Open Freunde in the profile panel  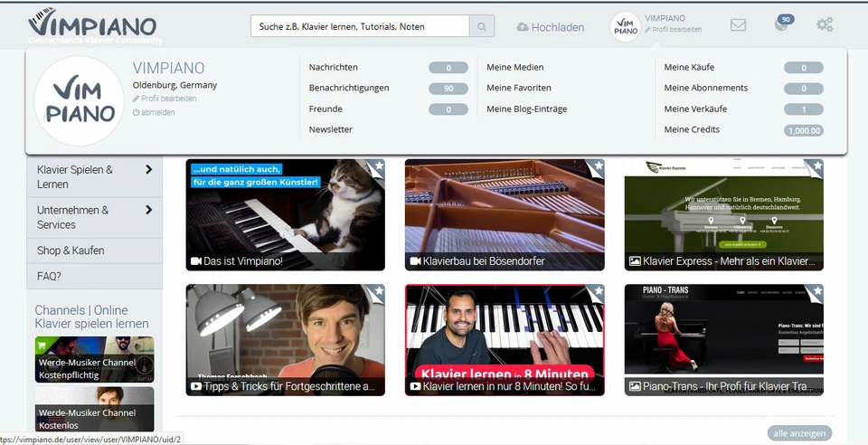click(325, 109)
